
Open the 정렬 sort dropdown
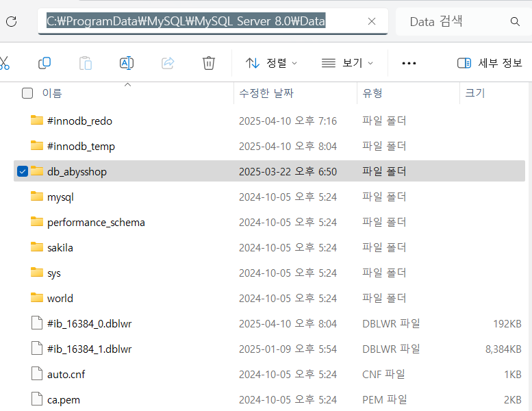pyautogui.click(x=271, y=63)
